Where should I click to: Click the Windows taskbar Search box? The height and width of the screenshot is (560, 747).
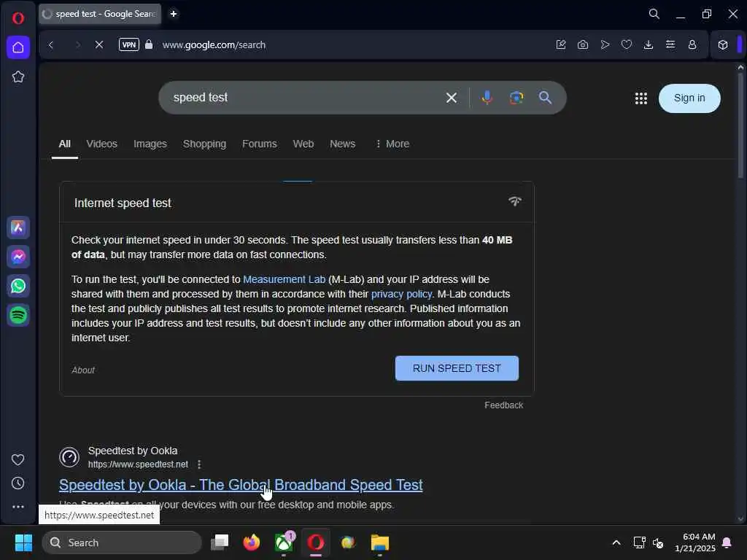(122, 542)
